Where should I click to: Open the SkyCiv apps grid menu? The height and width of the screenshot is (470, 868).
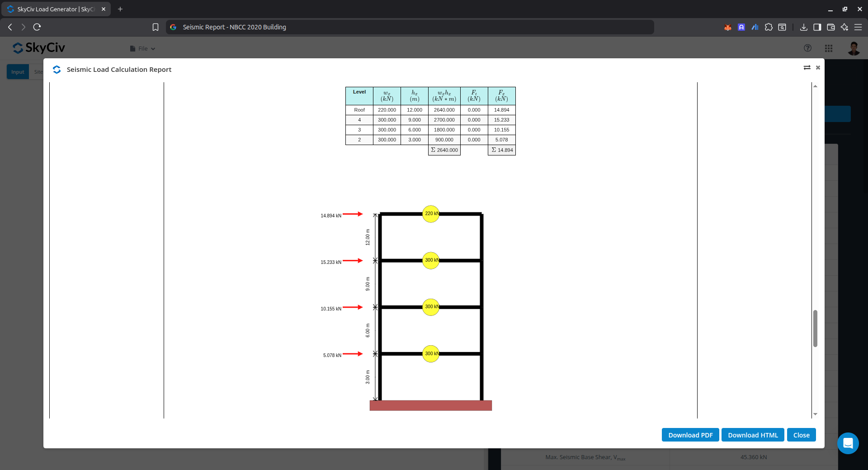[x=828, y=48]
